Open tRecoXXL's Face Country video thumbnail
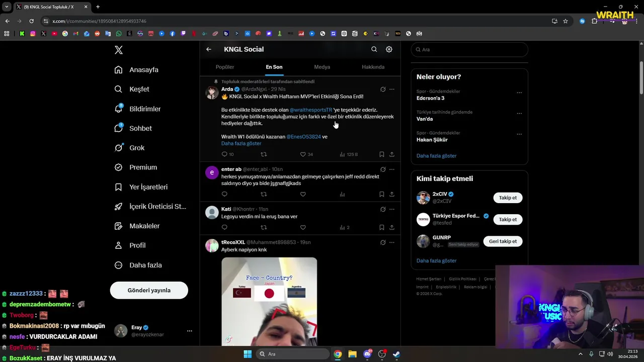This screenshot has height=362, width=644. pos(269,302)
